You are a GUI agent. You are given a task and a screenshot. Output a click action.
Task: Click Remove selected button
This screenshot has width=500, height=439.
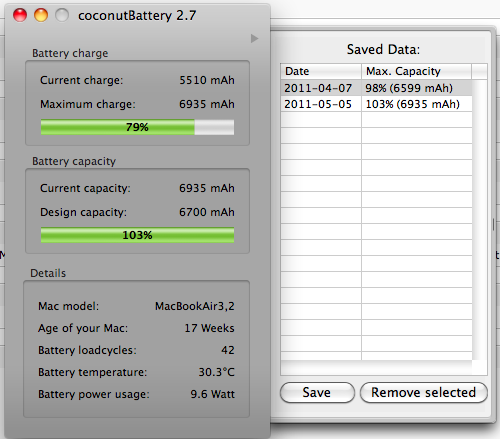click(x=424, y=392)
